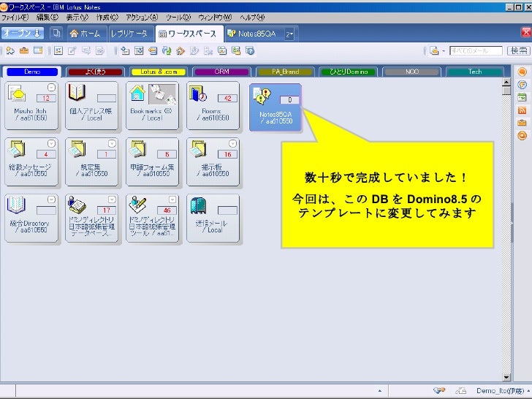Click the オープン button

point(23,34)
